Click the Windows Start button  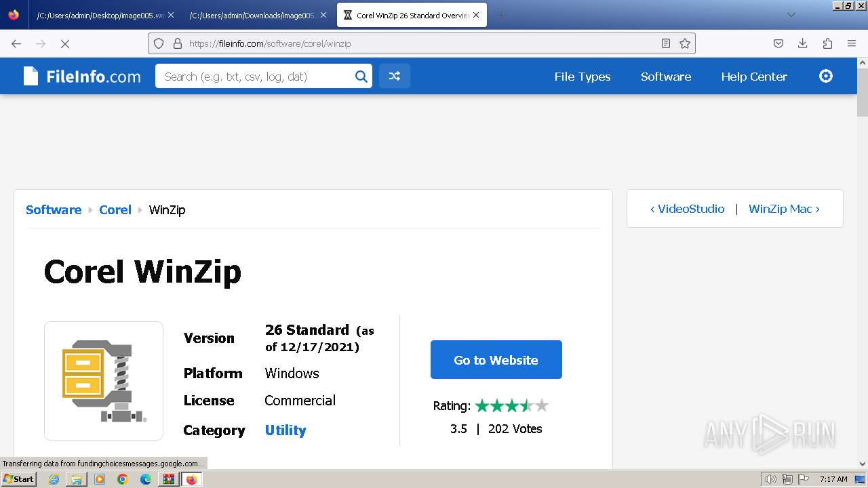point(19,479)
